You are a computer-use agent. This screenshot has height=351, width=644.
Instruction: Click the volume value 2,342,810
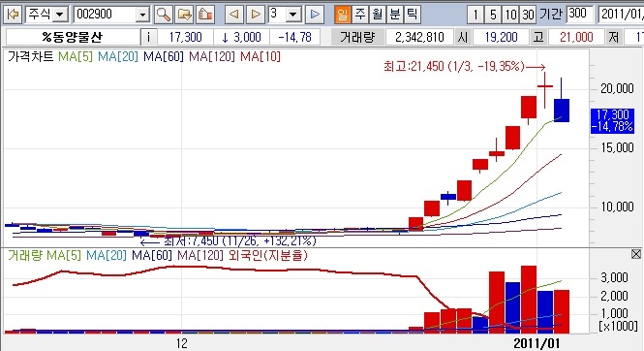[x=419, y=38]
